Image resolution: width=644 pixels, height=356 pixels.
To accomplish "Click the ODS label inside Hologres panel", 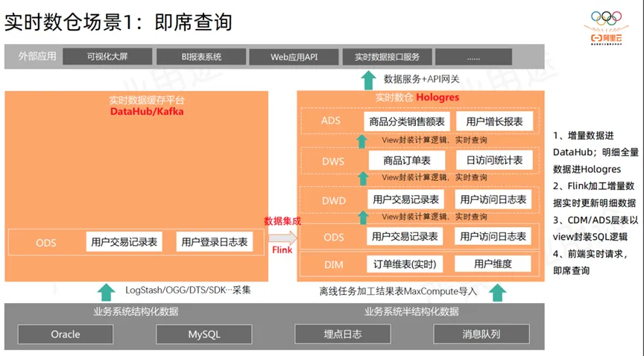I will pos(334,238).
